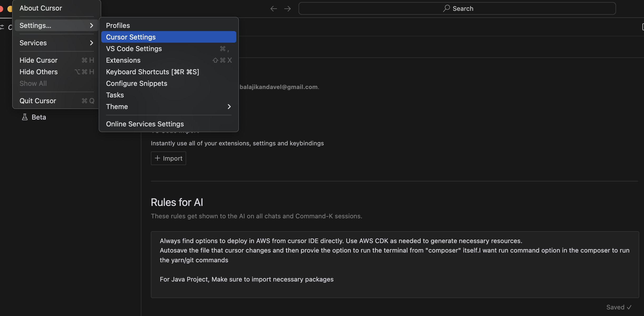Click the Beta flask icon
The image size is (644, 316).
tap(25, 117)
